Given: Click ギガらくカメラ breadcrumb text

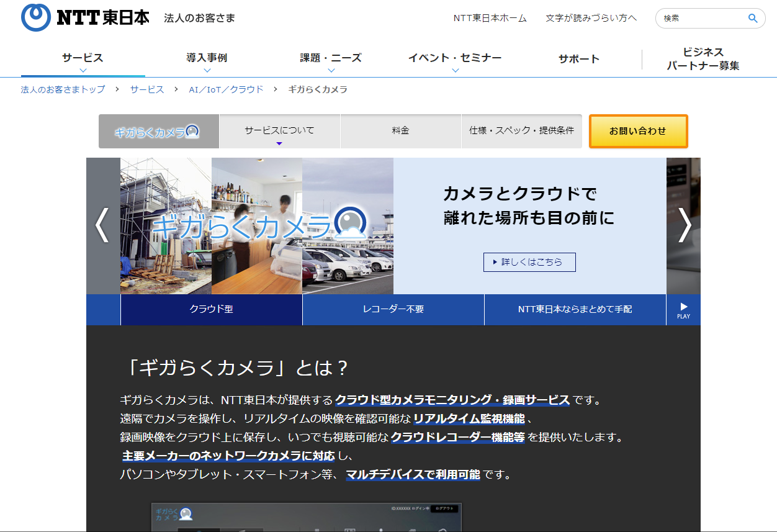Looking at the screenshot, I should pyautogui.click(x=318, y=89).
